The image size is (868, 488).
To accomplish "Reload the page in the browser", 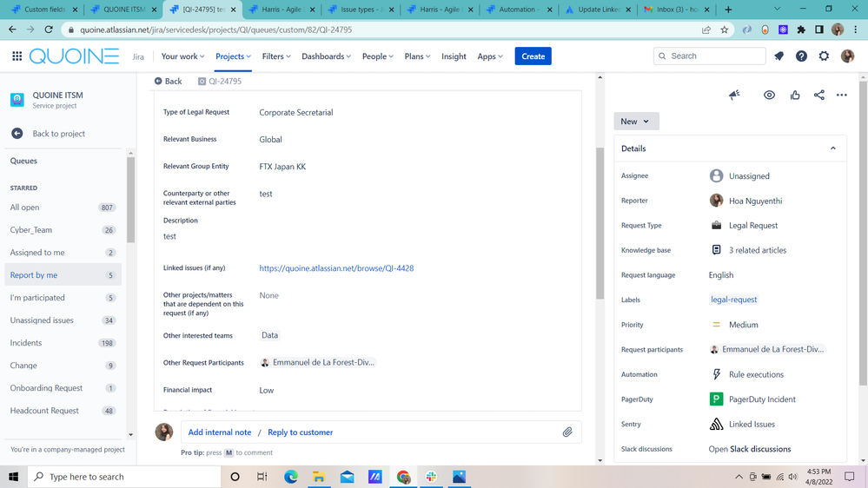I will 49,30.
